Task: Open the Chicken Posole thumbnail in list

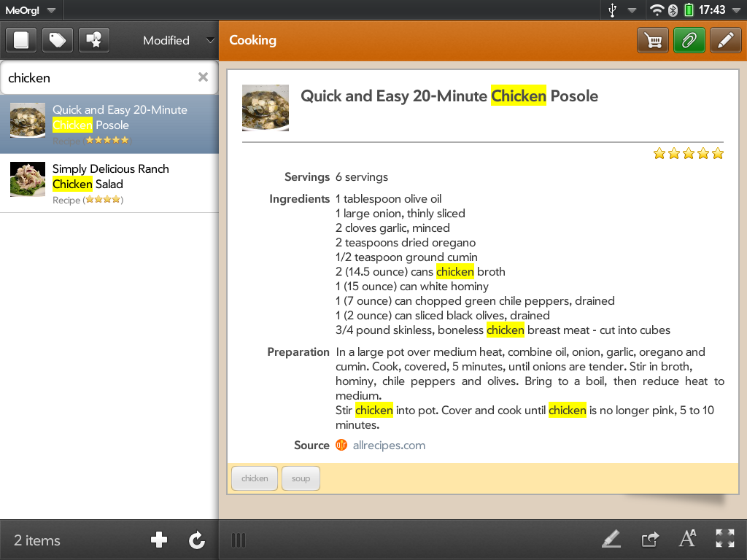Action: point(28,120)
